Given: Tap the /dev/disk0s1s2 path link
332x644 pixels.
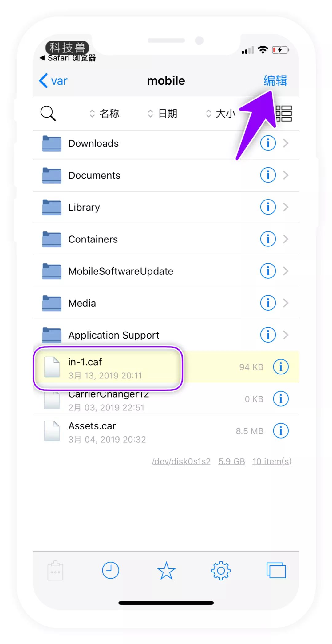Looking at the screenshot, I should pyautogui.click(x=181, y=461).
